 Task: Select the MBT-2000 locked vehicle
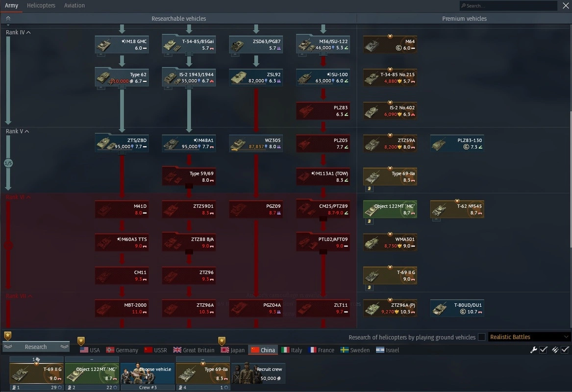click(x=122, y=308)
